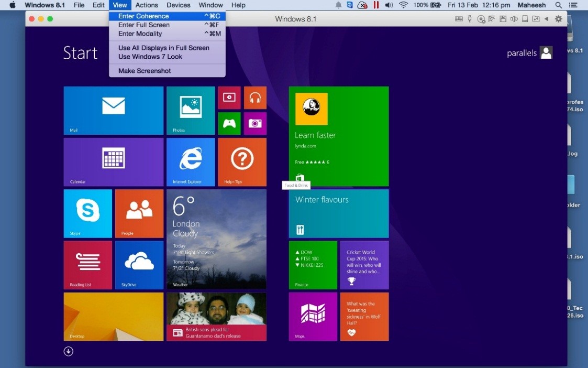Open the parallels user account picture
Screen dimensions: 588x368
[546, 53]
